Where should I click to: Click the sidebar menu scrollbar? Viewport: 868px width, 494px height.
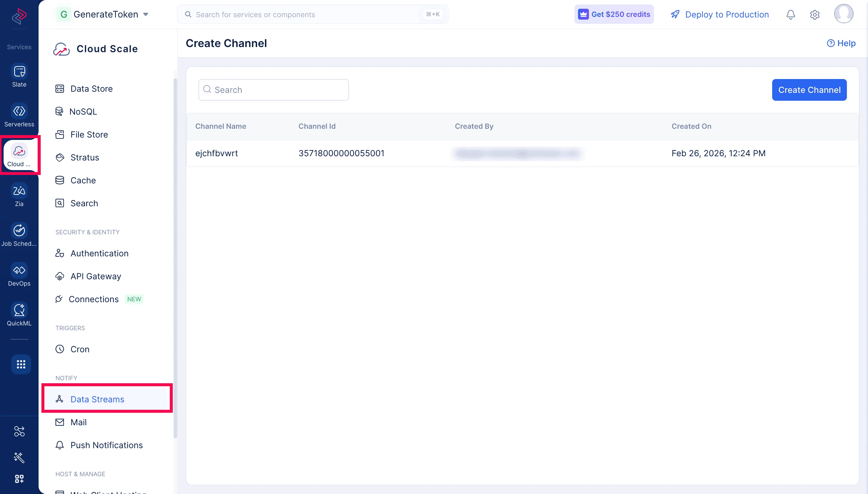(175, 258)
